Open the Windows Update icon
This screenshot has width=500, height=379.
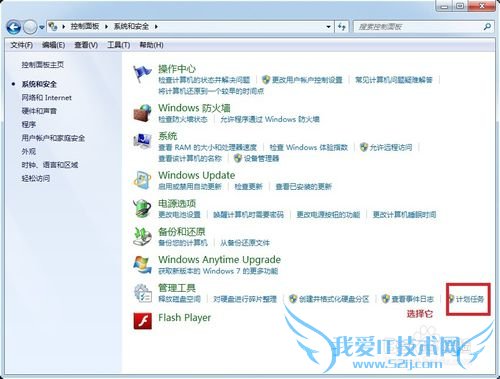coord(142,180)
